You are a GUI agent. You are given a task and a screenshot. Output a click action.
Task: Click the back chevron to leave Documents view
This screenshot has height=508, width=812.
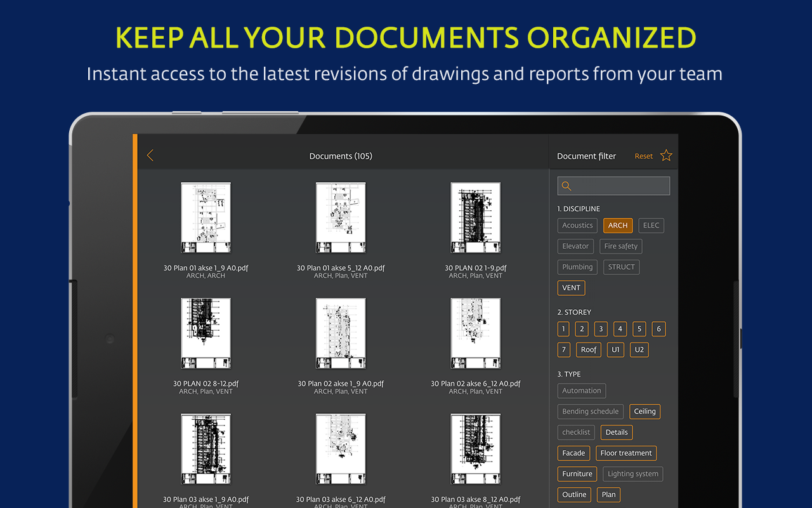[150, 155]
